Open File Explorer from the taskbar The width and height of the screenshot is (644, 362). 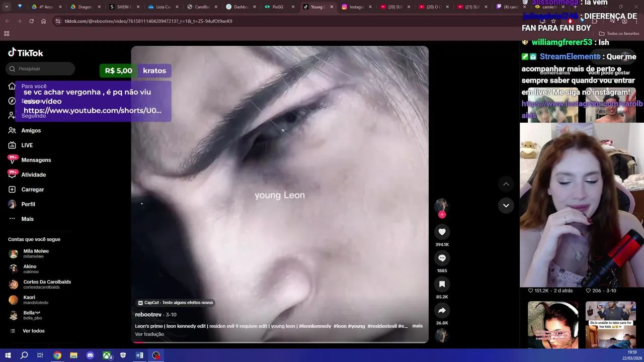click(73, 355)
